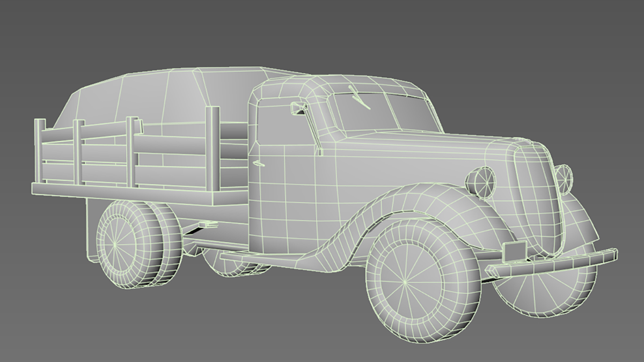The image size is (644, 362).
Task: Select the license plate on the bumper
Action: coord(515,250)
